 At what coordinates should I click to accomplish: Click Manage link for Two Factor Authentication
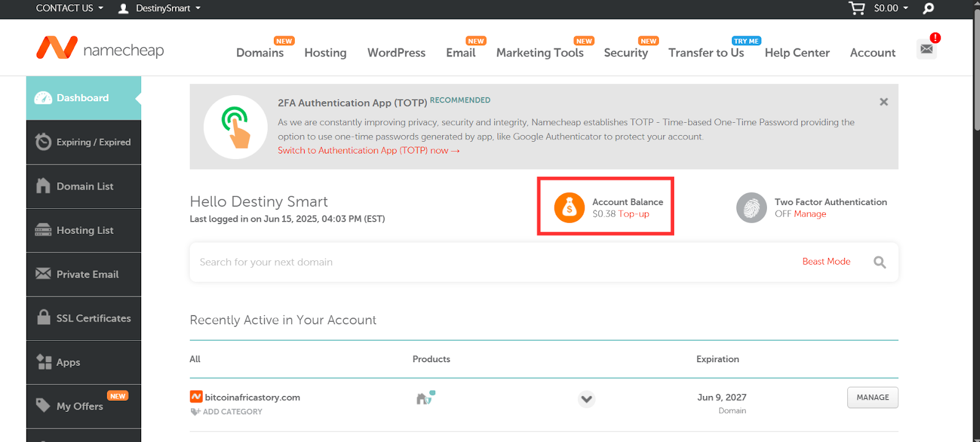coord(810,214)
